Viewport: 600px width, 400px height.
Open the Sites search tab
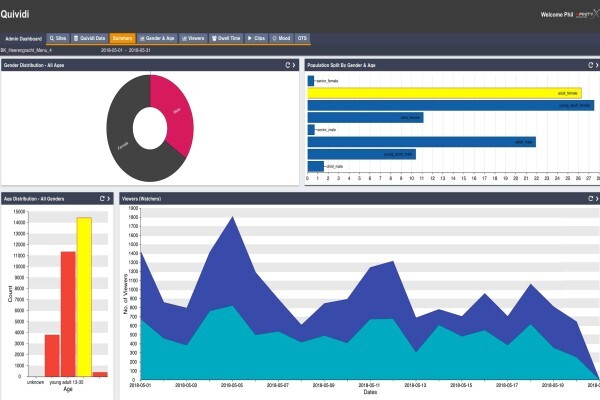pos(58,38)
